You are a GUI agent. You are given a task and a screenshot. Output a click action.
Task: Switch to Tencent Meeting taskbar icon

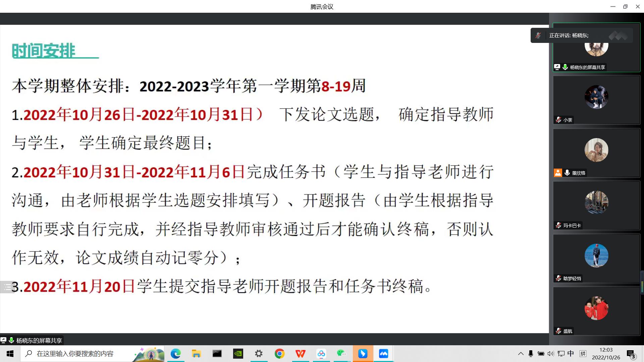tap(383, 354)
